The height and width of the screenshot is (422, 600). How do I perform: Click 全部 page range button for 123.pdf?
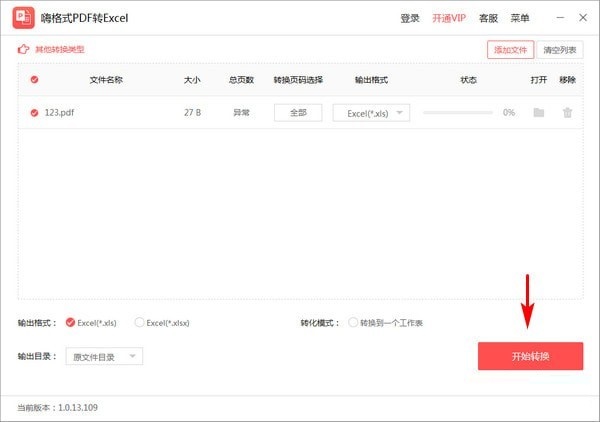[x=298, y=113]
